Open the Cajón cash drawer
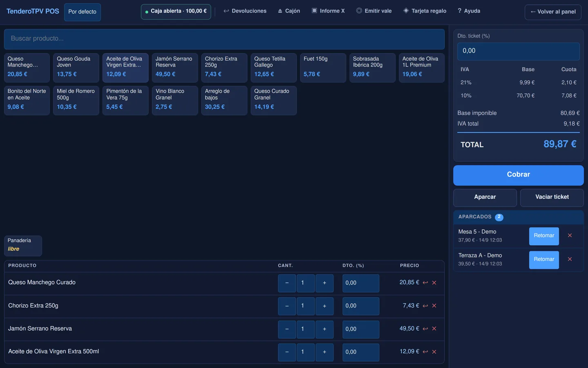588x368 pixels. coord(289,11)
